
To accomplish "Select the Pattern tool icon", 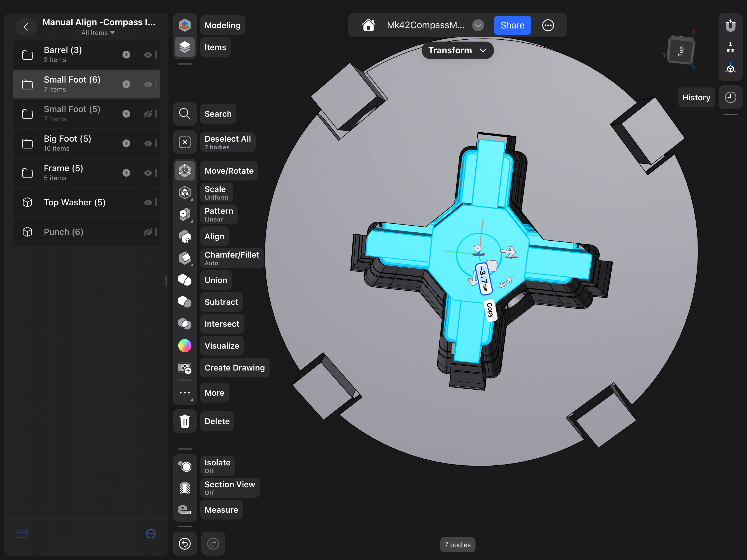I will tap(185, 214).
